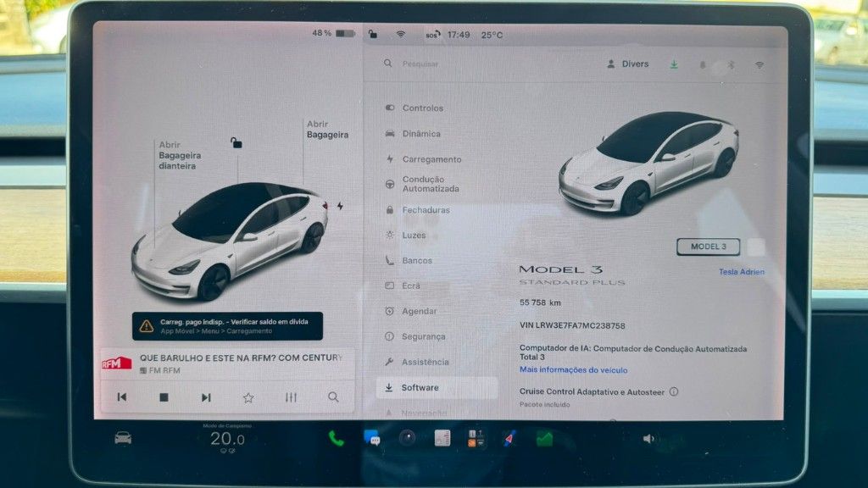Tap the lock icon in the status bar
Image resolution: width=868 pixels, height=488 pixels.
click(x=373, y=34)
